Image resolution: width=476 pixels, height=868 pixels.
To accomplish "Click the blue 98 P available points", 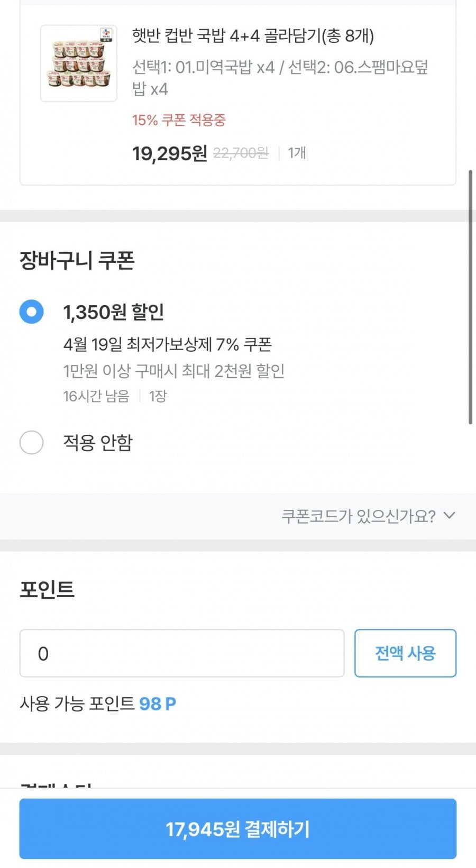I will pyautogui.click(x=158, y=703).
